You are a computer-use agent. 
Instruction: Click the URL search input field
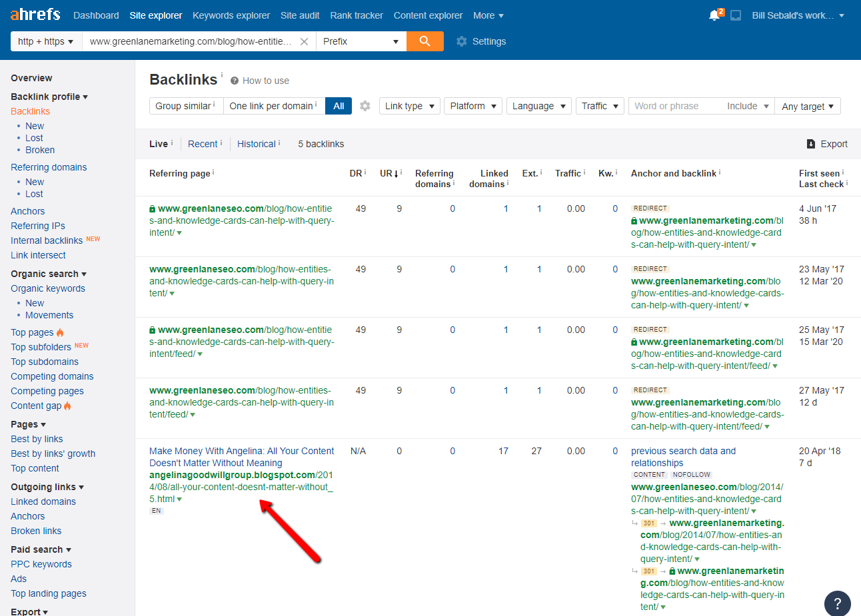[191, 41]
